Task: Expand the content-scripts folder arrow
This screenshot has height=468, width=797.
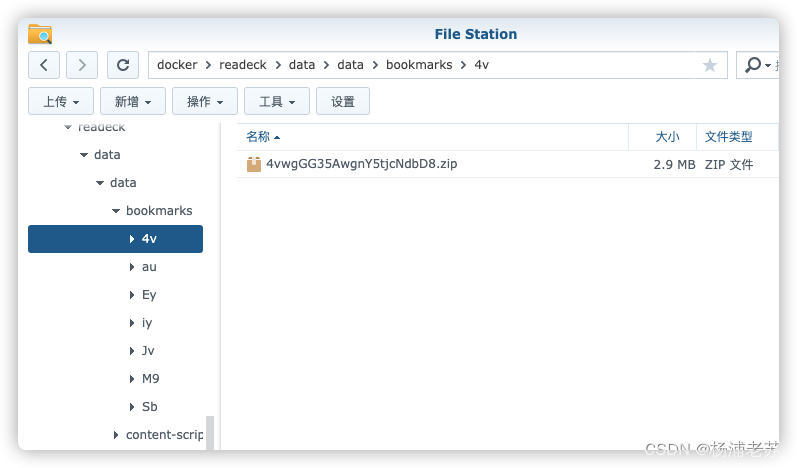Action: coord(116,435)
